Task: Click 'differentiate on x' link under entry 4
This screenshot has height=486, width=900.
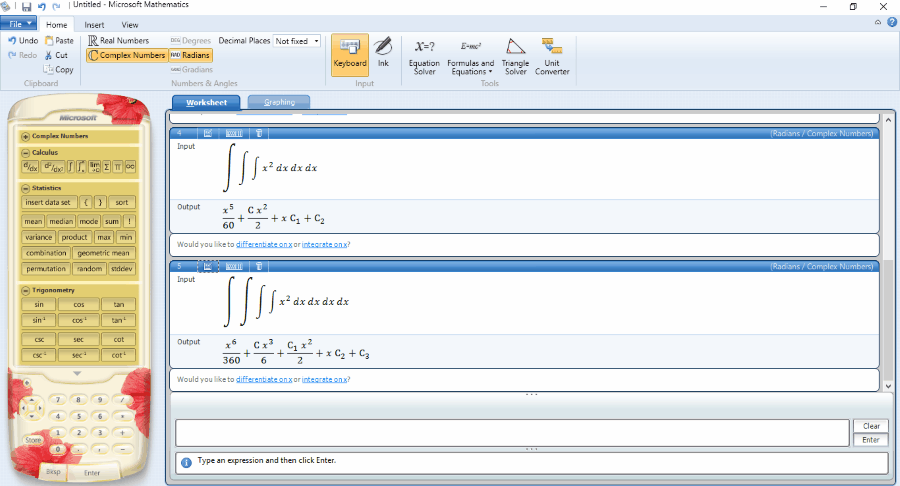Action: pyautogui.click(x=264, y=244)
